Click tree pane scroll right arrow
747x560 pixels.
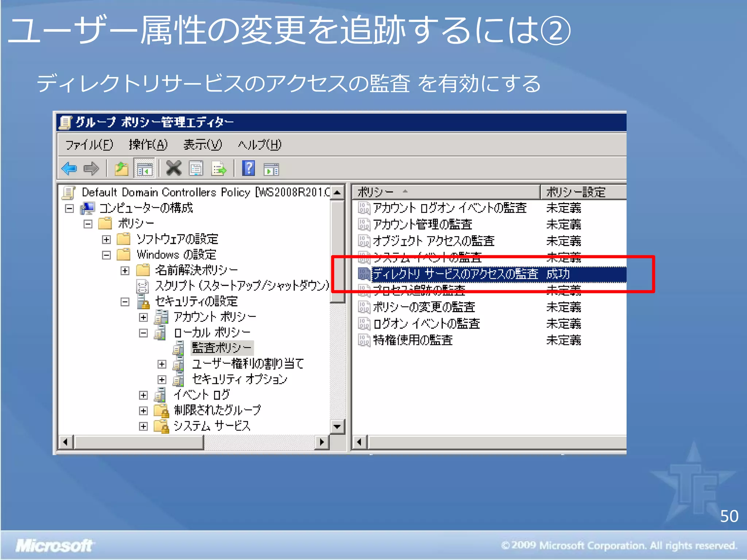click(x=322, y=442)
